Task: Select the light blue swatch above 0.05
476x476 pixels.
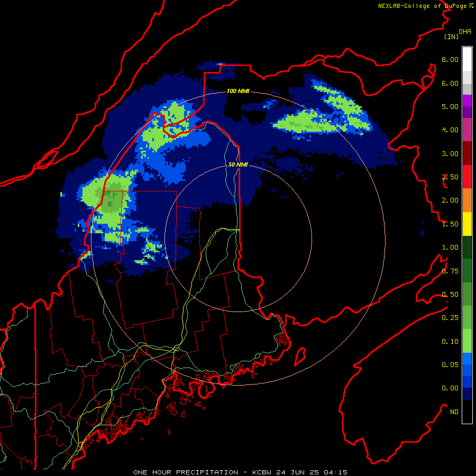Action: point(467,359)
